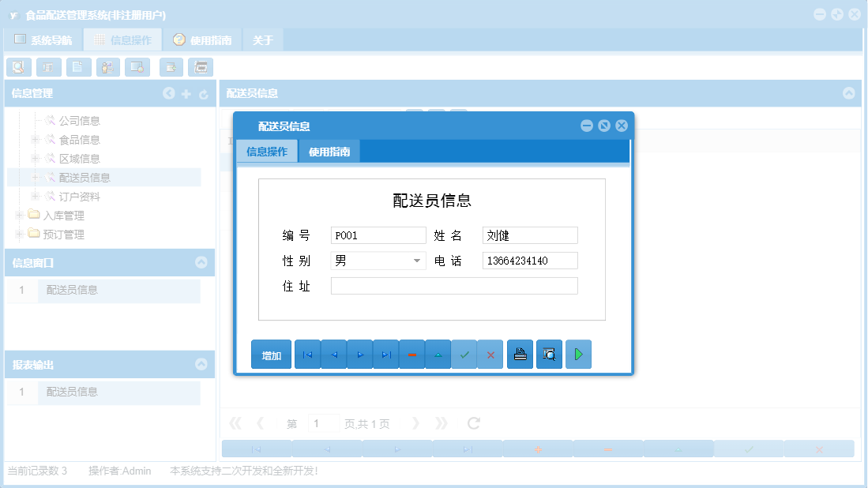Switch to the 系统导航 tab

point(45,38)
